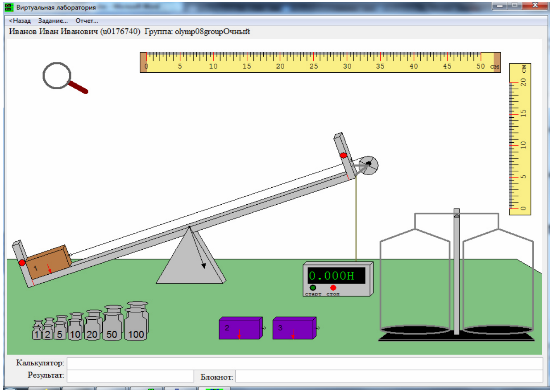Go back with the <Назад menu item
Screen dimensions: 552x392
pyautogui.click(x=20, y=21)
